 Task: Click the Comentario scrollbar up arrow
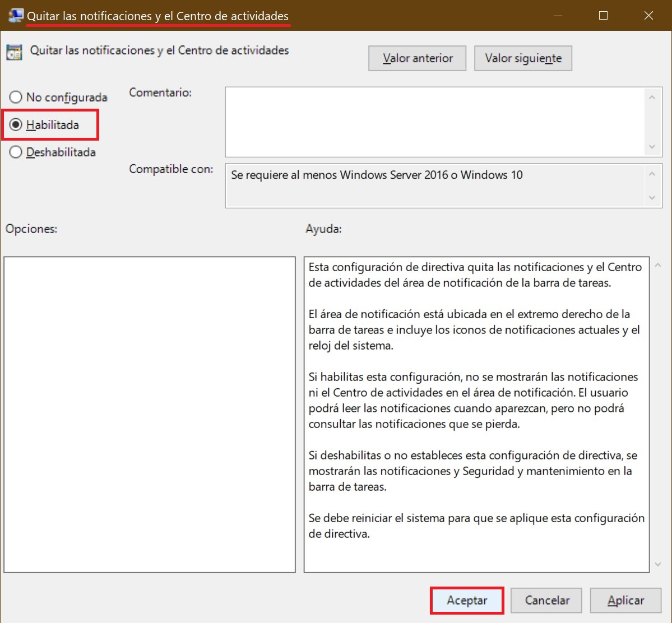pos(652,97)
